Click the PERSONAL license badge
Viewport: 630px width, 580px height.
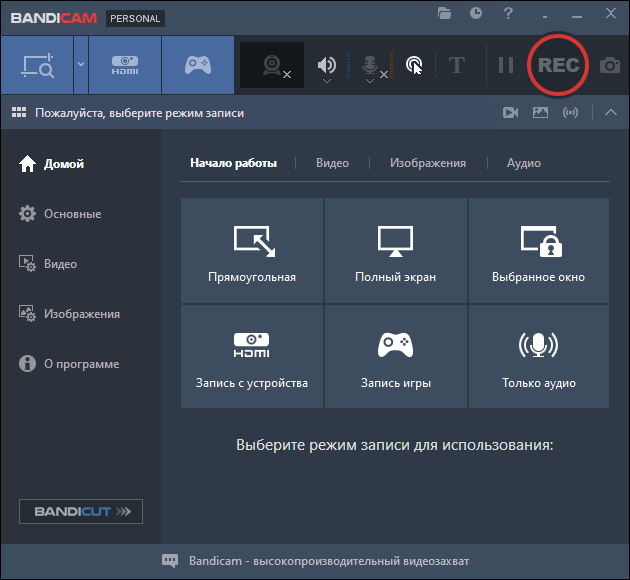pyautogui.click(x=135, y=18)
